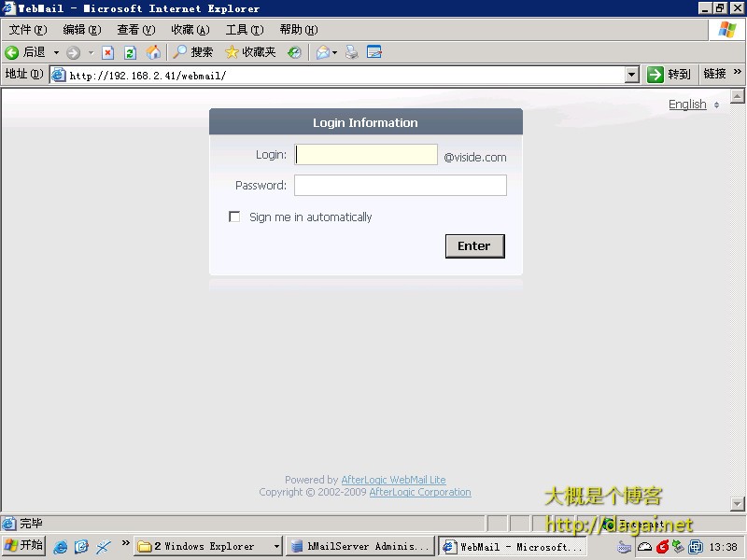Click the keyboard tray icon
This screenshot has height=560, width=747.
624,547
